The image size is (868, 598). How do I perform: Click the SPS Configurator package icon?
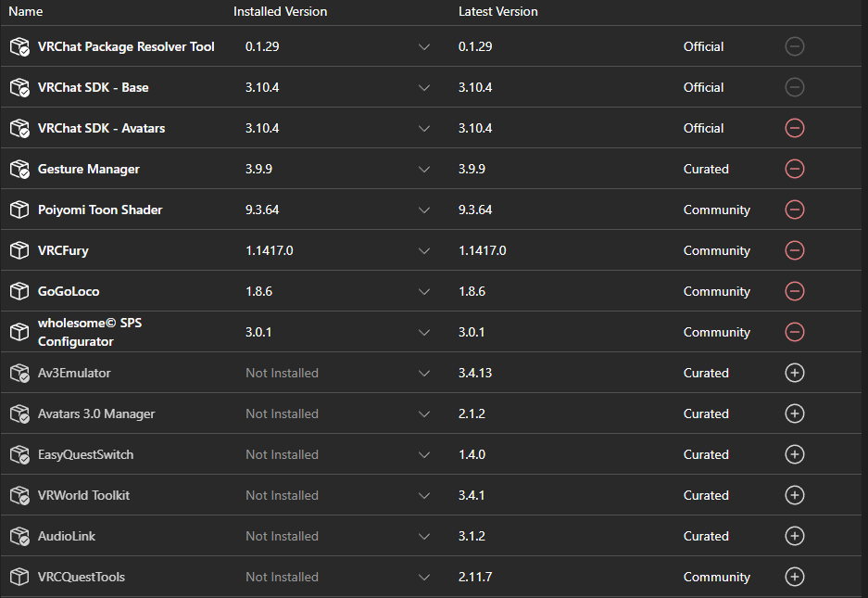point(19,332)
